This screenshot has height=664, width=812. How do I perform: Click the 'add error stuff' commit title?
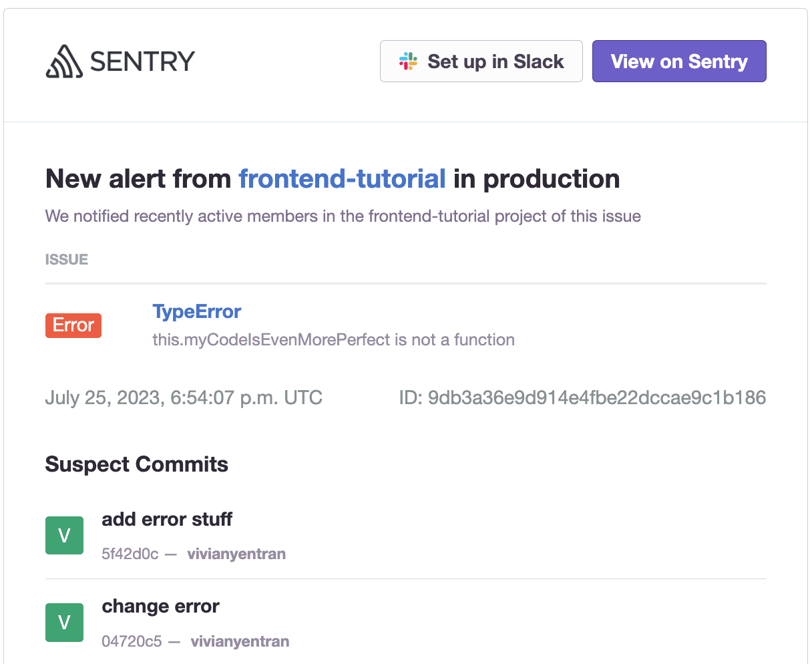[x=166, y=519]
